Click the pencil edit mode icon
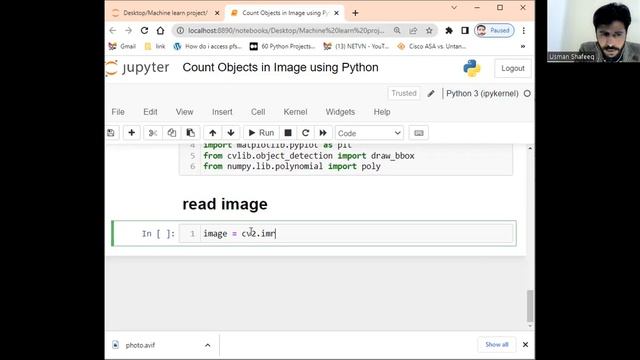Image resolution: width=640 pixels, height=360 pixels. tap(431, 93)
